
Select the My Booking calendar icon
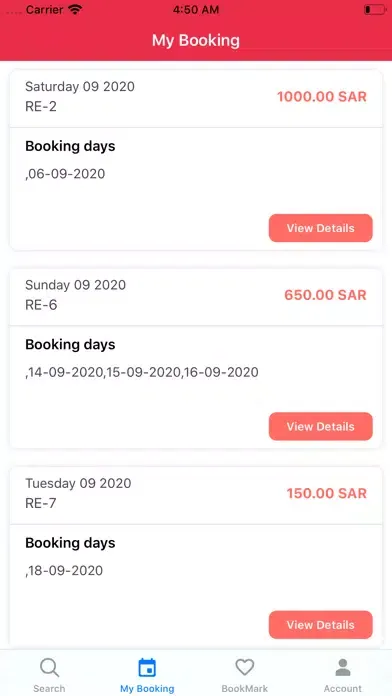[147, 668]
